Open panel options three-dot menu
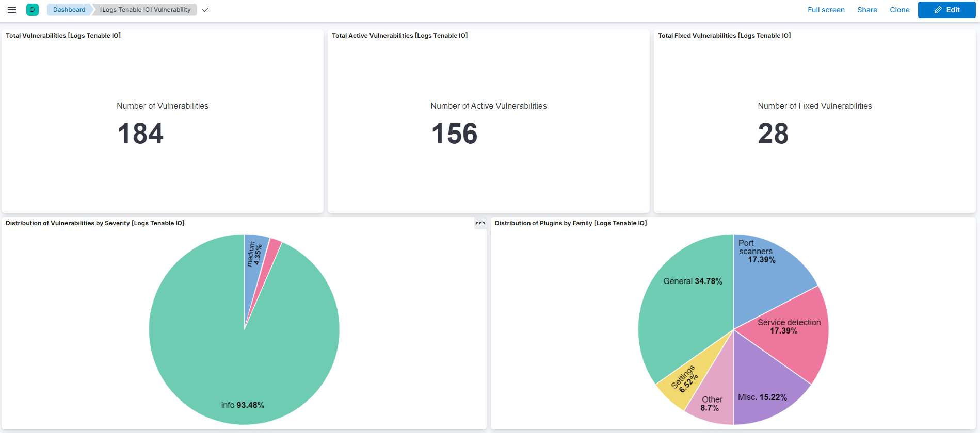 coord(480,223)
